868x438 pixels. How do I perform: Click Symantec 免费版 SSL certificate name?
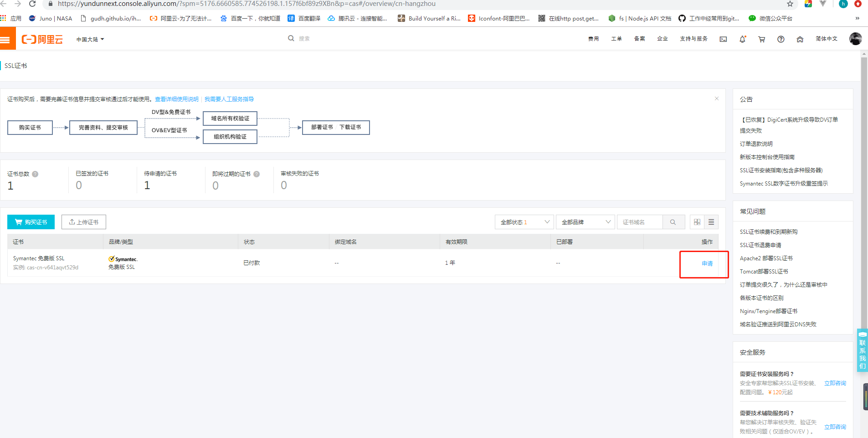(x=39, y=258)
